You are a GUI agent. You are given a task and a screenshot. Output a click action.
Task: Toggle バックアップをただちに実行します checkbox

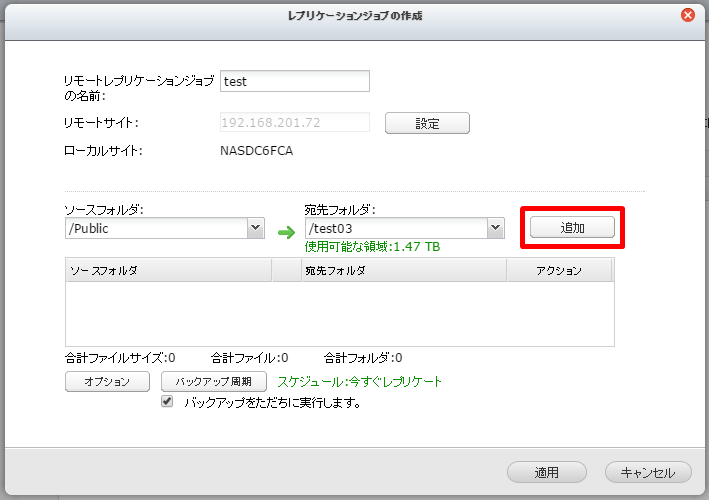pos(167,401)
